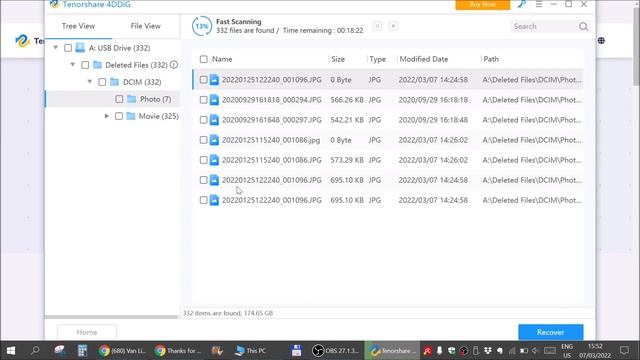This screenshot has height=360, width=640.
Task: Click the 2020/09/29 16:18:48 date cell
Action: tap(433, 120)
